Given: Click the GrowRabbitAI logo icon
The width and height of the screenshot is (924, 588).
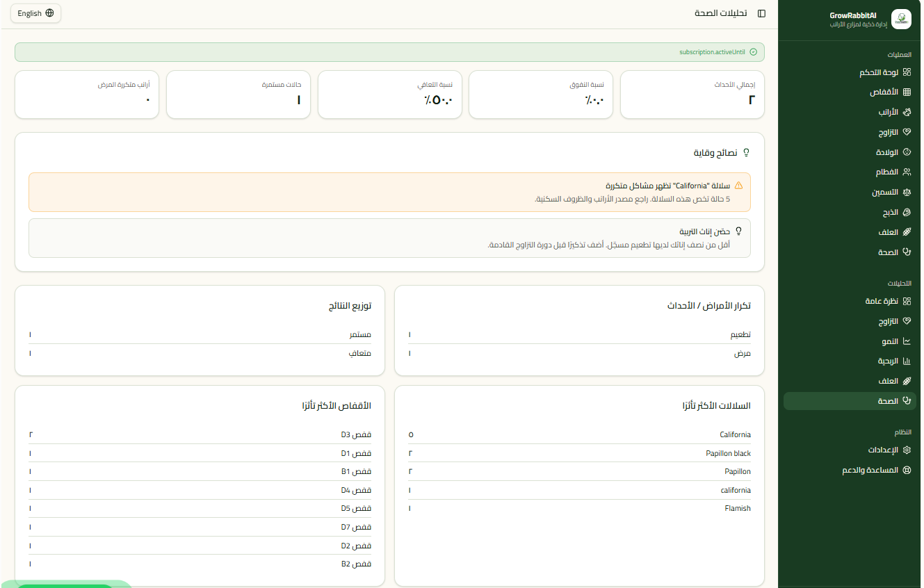Looking at the screenshot, I should 901,19.
